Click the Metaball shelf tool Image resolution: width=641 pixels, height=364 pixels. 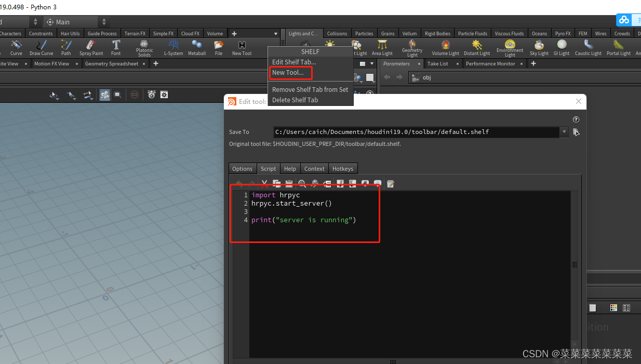coord(197,48)
